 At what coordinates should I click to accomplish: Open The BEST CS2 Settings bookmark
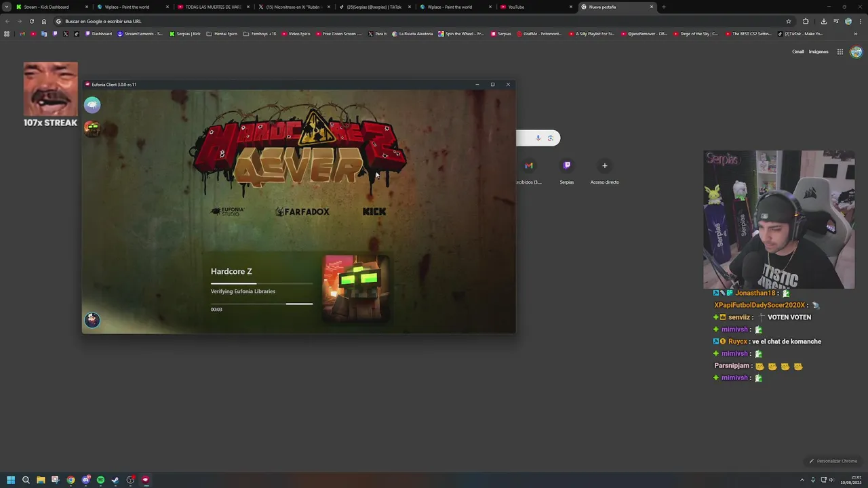(x=749, y=34)
